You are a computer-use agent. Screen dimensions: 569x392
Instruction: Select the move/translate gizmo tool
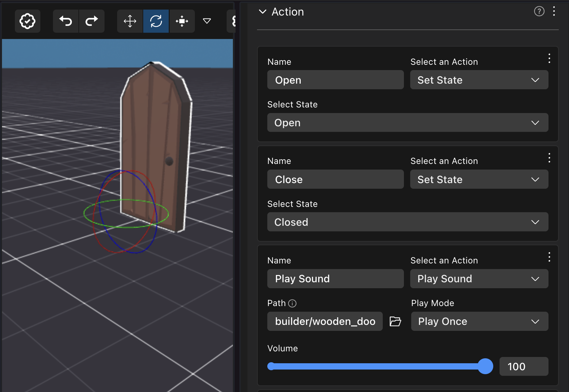click(130, 21)
